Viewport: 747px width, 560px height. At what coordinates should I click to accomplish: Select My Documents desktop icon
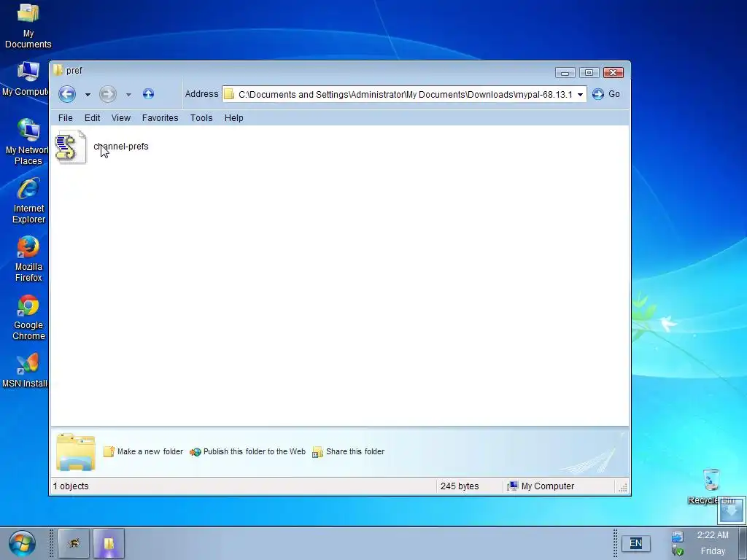point(28,26)
